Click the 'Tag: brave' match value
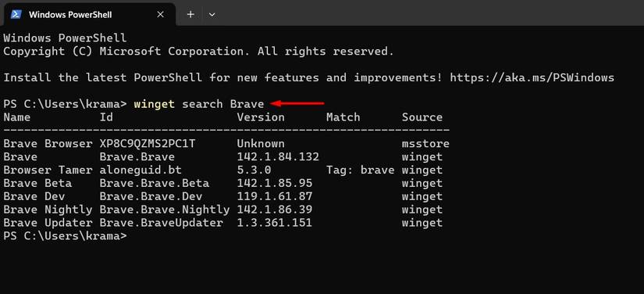644x294 pixels. tap(360, 170)
